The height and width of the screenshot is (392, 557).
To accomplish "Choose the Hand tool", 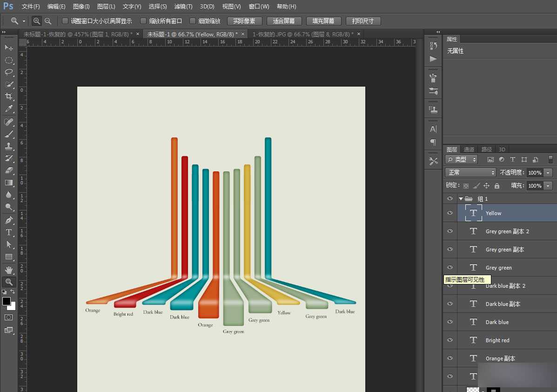I will pyautogui.click(x=9, y=270).
